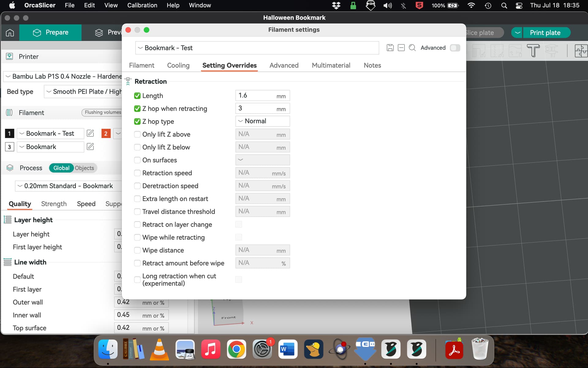Image resolution: width=588 pixels, height=368 pixels.
Task: Click the Length value field 1.6
Action: [262, 95]
